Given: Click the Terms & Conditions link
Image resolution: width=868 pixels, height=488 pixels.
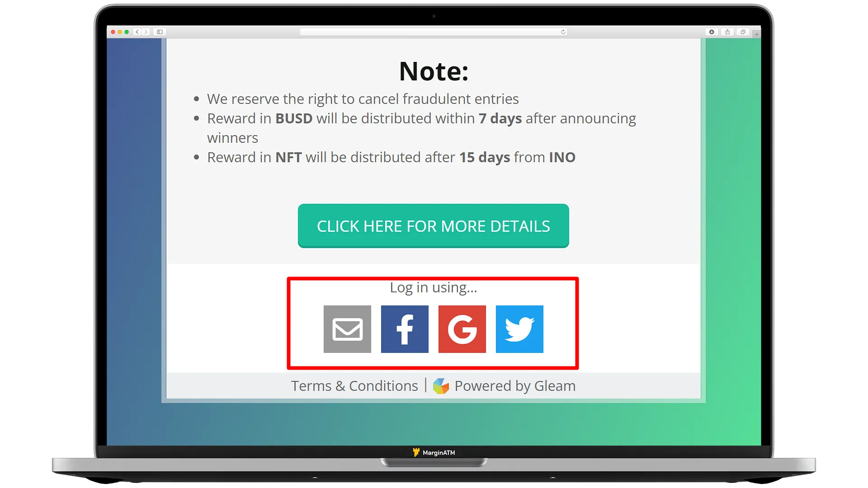Looking at the screenshot, I should (x=355, y=385).
